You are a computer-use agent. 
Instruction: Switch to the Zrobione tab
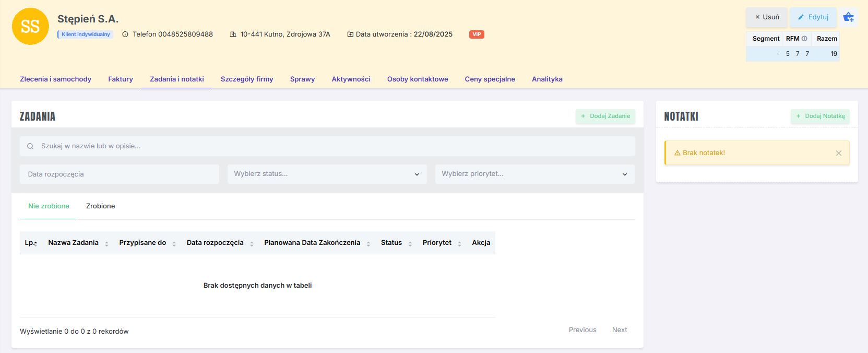click(x=100, y=206)
